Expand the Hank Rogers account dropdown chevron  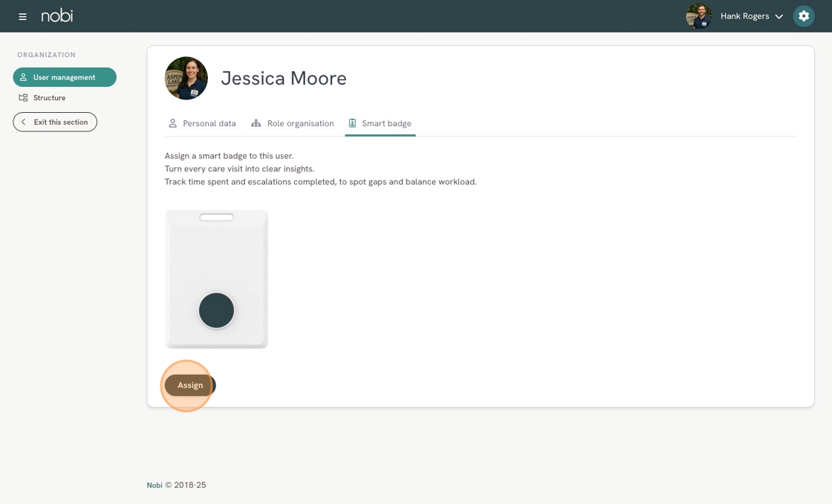pos(779,16)
